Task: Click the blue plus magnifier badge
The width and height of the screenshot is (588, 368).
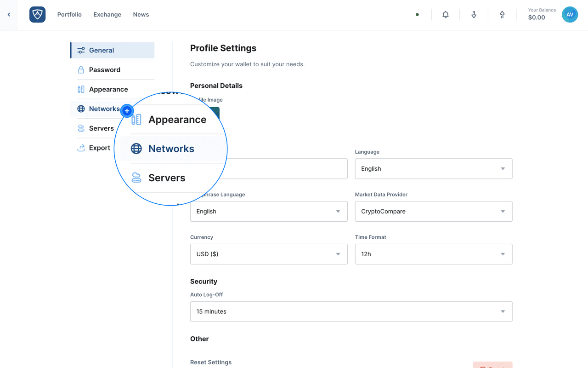Action: (x=127, y=111)
